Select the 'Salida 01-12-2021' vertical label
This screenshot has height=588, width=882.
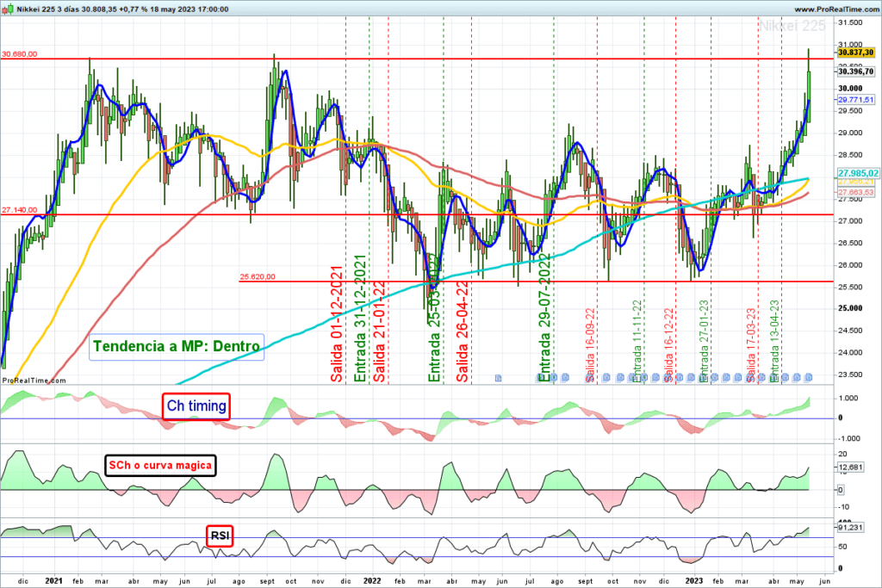click(x=337, y=325)
